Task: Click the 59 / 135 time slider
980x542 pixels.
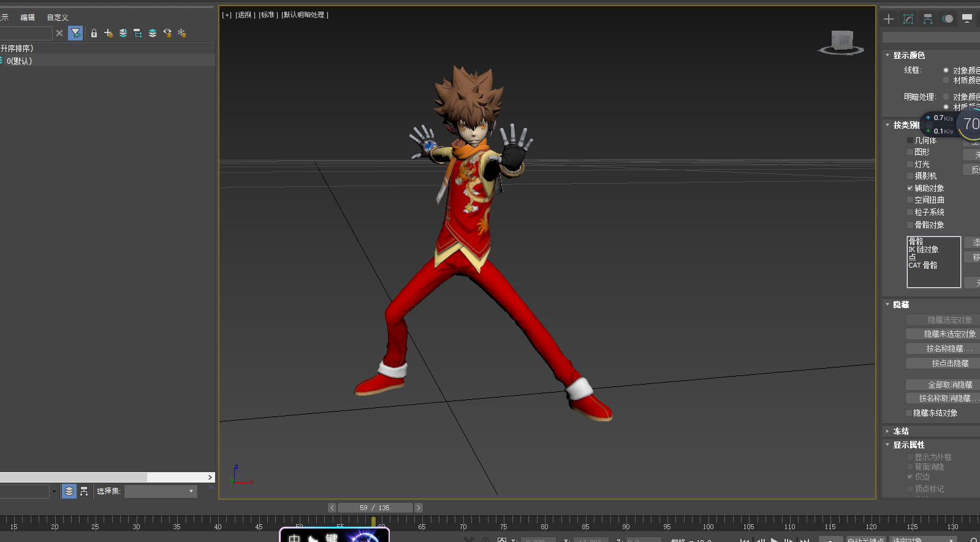Action: (x=374, y=508)
